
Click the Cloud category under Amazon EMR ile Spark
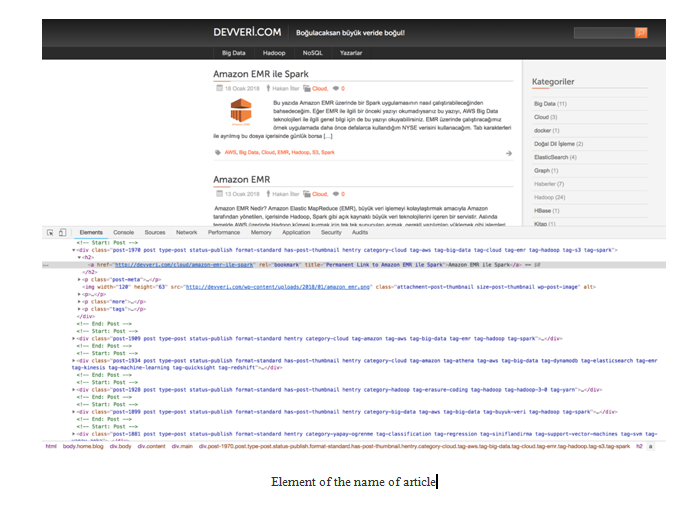click(x=320, y=89)
